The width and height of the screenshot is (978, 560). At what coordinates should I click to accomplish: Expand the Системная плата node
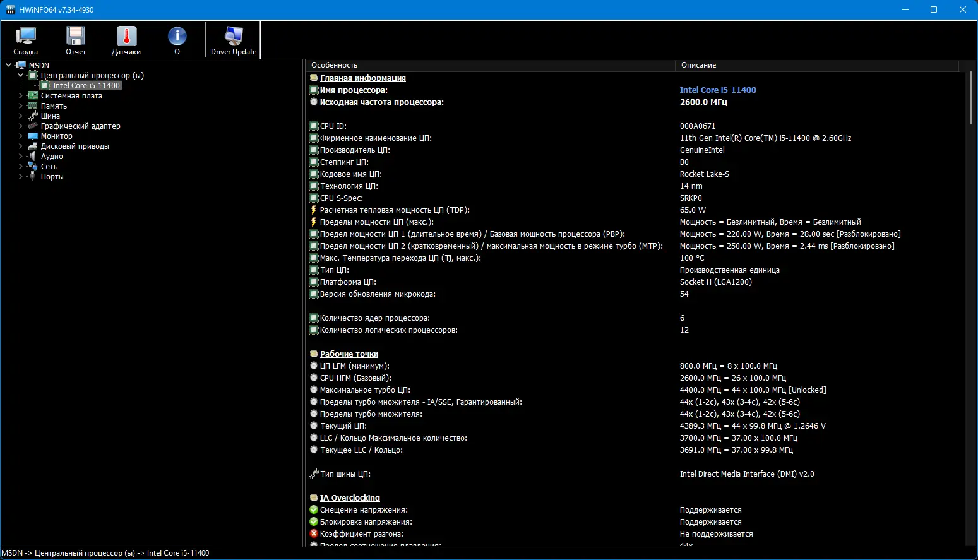[20, 95]
